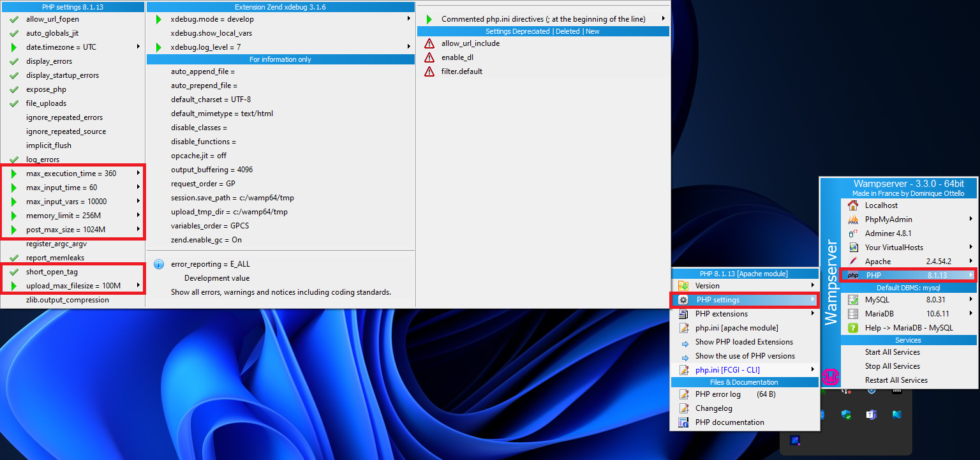980x460 pixels.
Task: Toggle the auto_globals_jit setting
Action: 73,33
